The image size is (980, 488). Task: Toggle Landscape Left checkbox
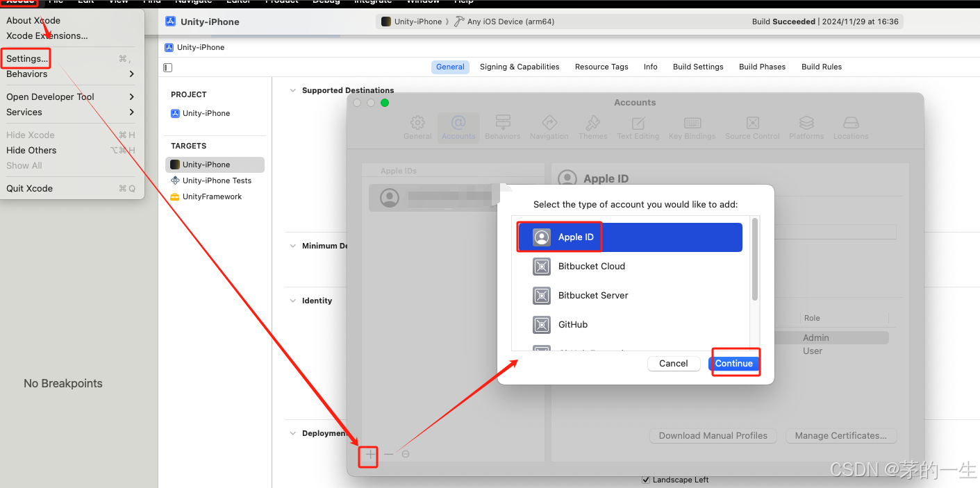click(647, 480)
